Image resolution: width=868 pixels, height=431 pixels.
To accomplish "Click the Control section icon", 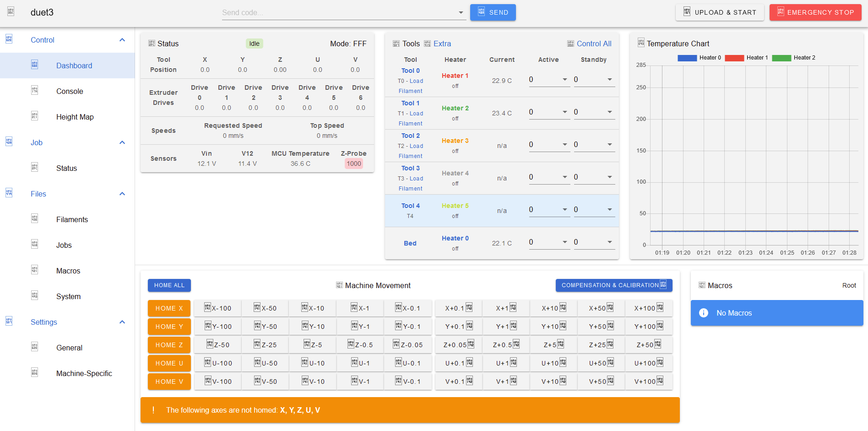I will click(x=9, y=39).
